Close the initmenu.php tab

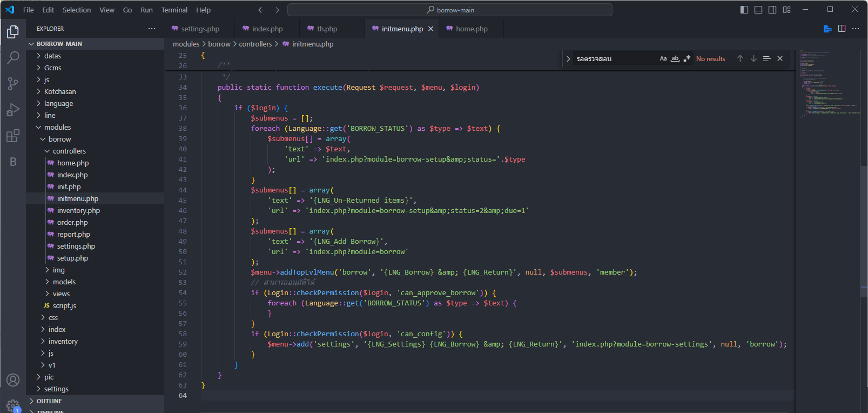coord(430,29)
